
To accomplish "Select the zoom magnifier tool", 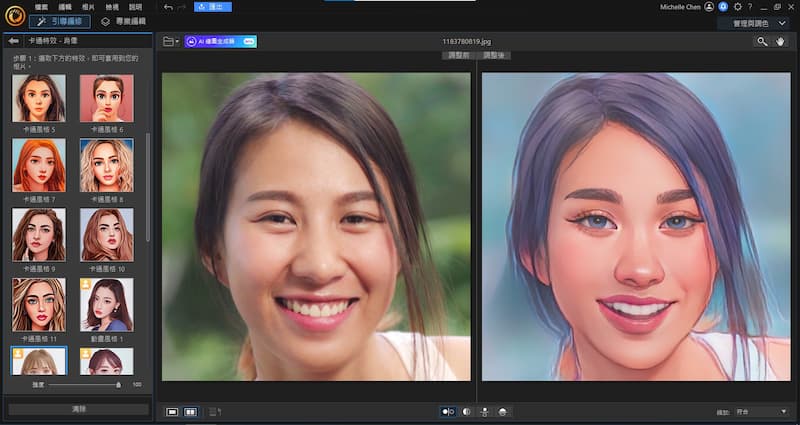I will click(x=762, y=42).
